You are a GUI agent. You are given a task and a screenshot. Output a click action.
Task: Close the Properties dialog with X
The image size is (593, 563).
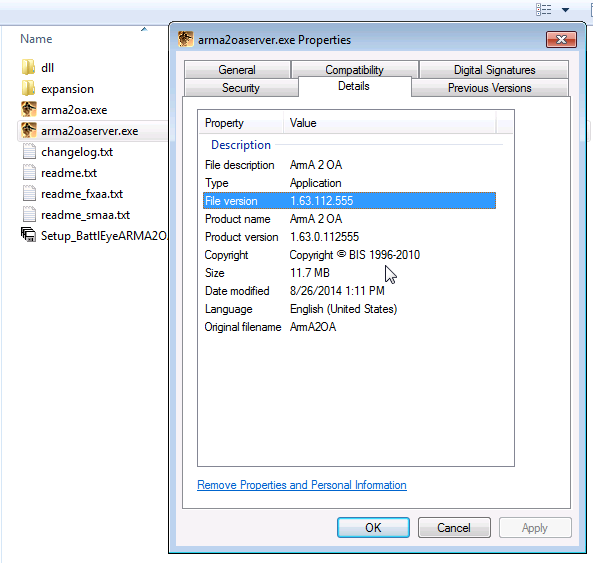click(561, 40)
